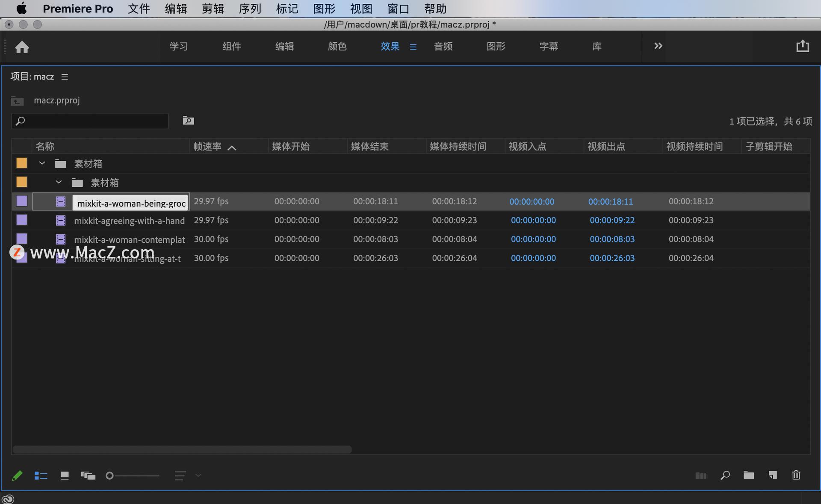Show more workspaces with double-arrow button

coord(658,46)
